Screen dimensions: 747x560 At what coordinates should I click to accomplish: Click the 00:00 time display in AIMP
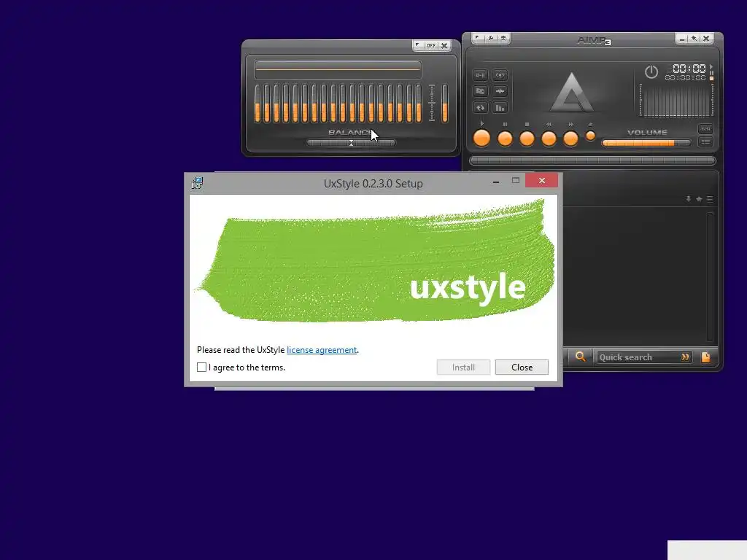689,69
